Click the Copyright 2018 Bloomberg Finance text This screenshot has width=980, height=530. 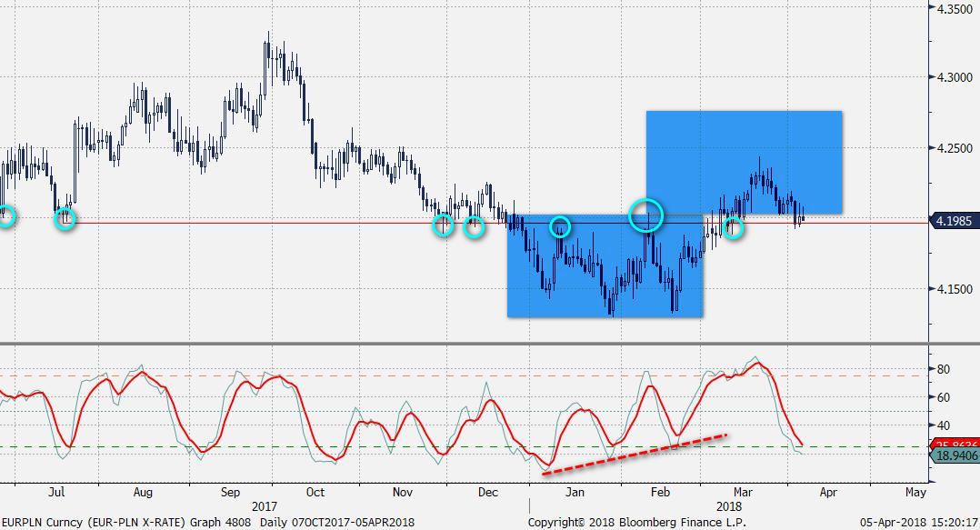coord(637,523)
